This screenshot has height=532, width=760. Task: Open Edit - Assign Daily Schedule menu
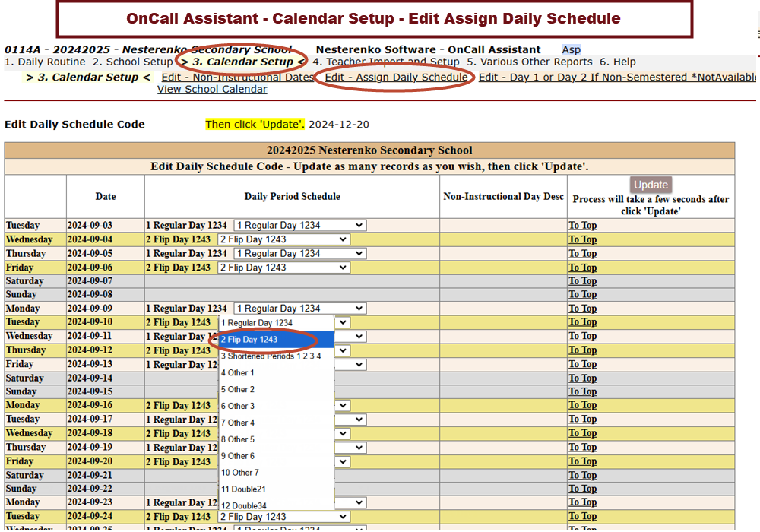pos(396,78)
